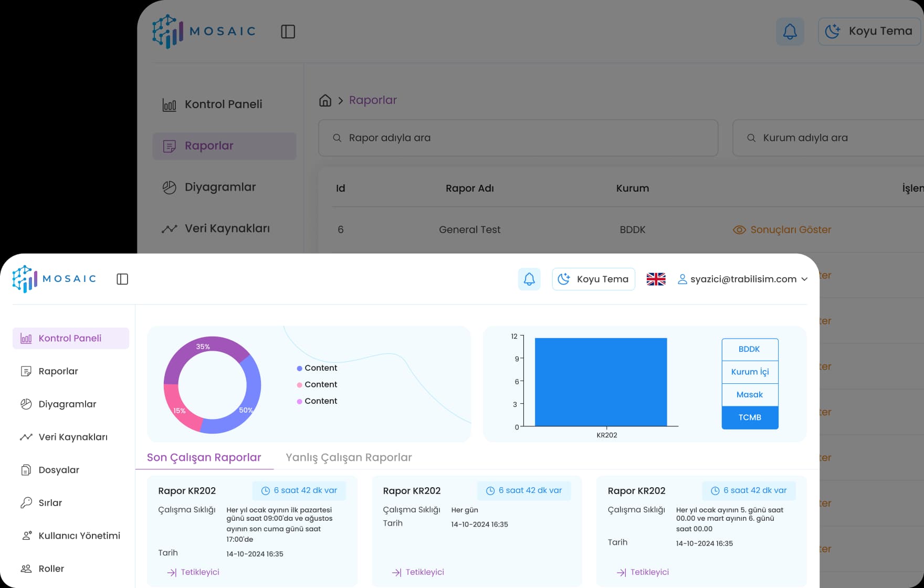Viewport: 924px width, 588px height.
Task: Click the home icon in the breadcrumb
Action: [x=325, y=100]
